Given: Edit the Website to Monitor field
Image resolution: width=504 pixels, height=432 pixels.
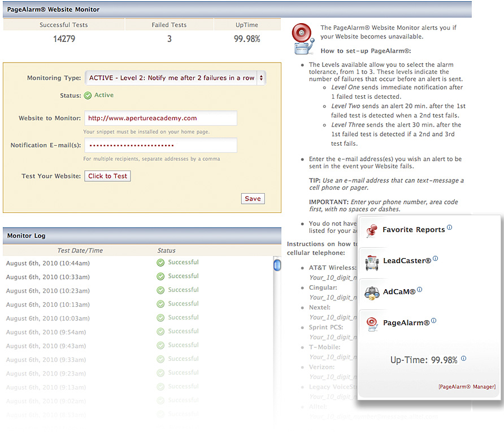Looking at the screenshot, I should point(160,118).
